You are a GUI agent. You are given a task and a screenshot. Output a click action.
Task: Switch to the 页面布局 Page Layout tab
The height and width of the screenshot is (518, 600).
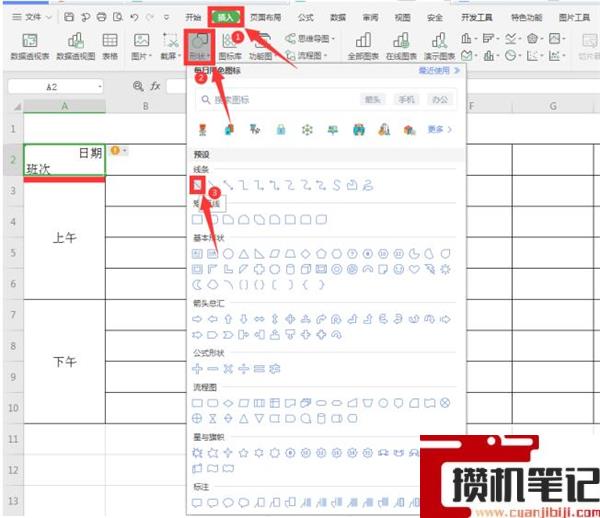[x=265, y=17]
